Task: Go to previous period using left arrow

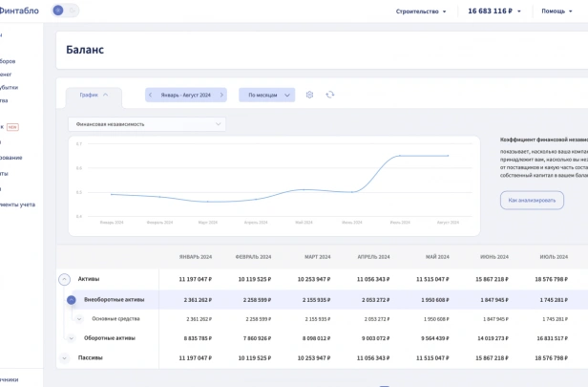Action: click(151, 95)
